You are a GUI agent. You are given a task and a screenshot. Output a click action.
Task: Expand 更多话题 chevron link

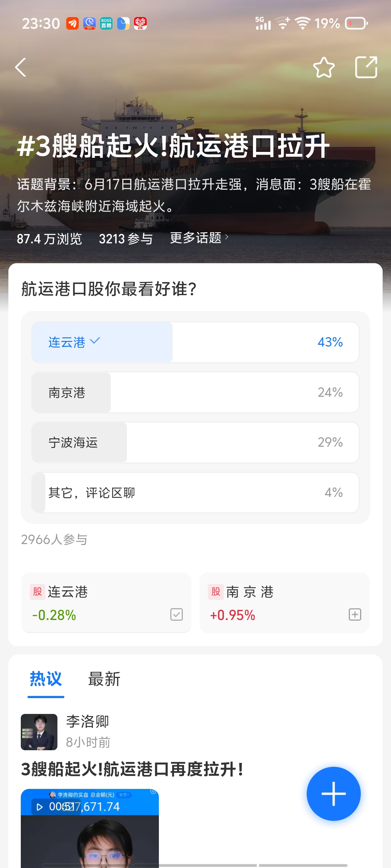200,238
